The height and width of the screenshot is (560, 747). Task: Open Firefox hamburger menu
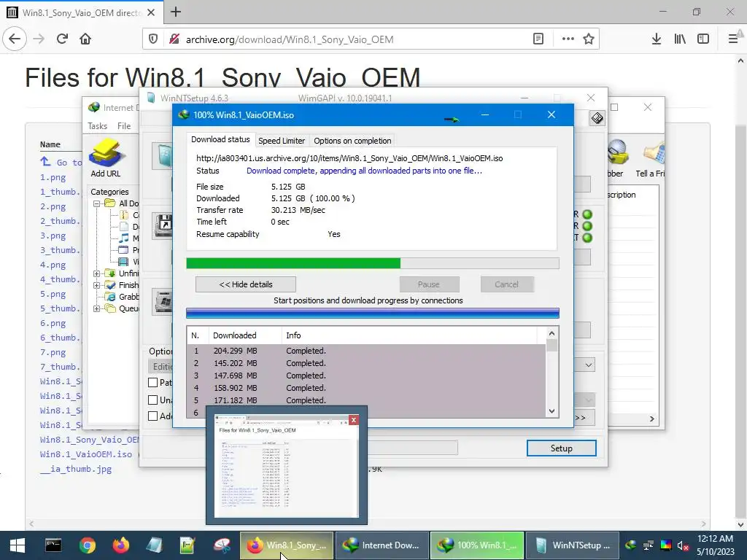point(734,39)
